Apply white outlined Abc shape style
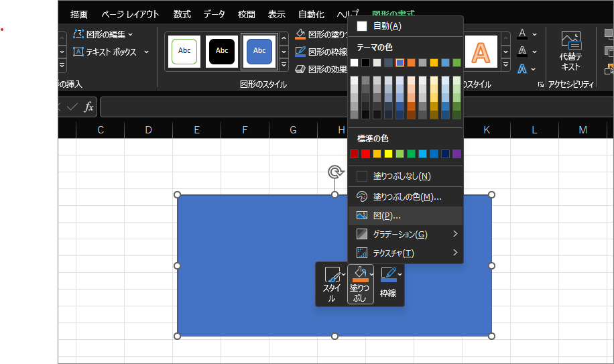 (x=184, y=51)
